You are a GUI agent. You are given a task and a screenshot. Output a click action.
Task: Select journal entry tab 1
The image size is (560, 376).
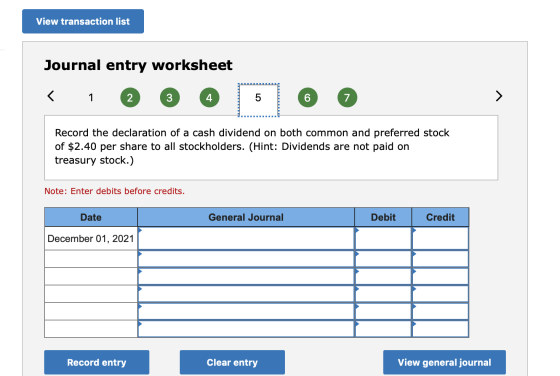coord(91,97)
